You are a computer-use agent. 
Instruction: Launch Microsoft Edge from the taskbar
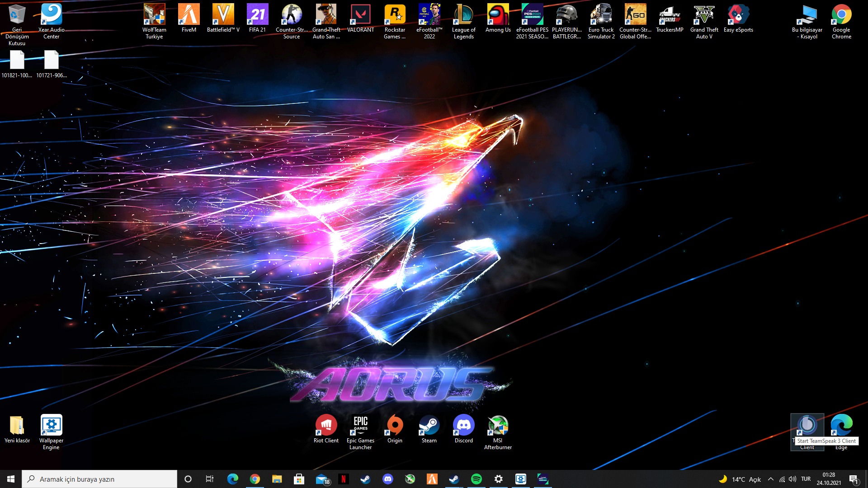click(232, 479)
